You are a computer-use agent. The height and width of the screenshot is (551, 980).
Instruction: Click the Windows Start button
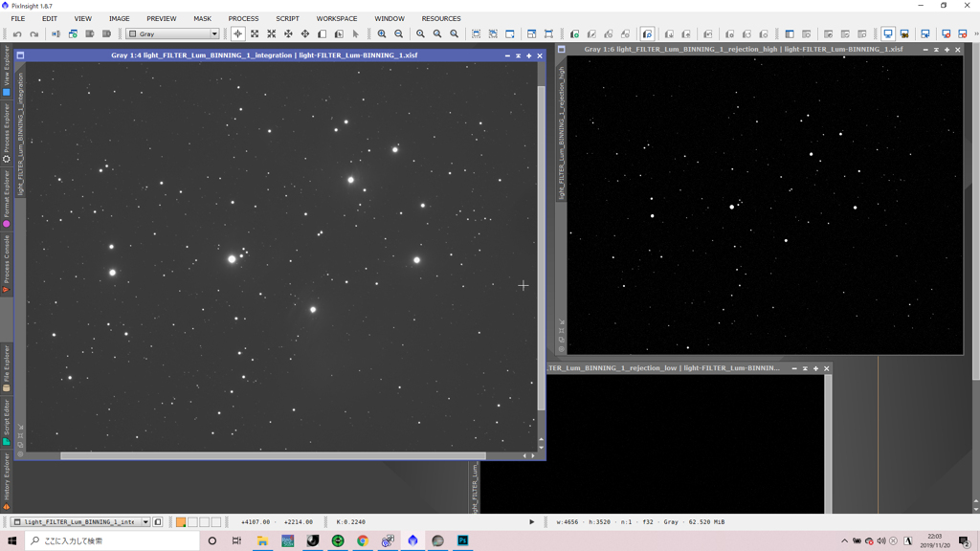click(12, 540)
